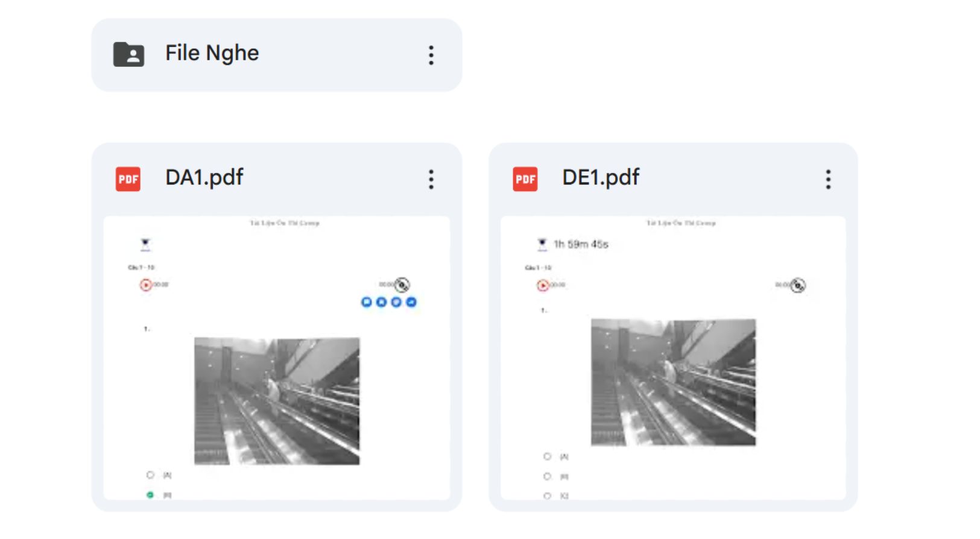980x539 pixels.
Task: Select the green checked radio option in DA1.pdf
Action: (150, 495)
